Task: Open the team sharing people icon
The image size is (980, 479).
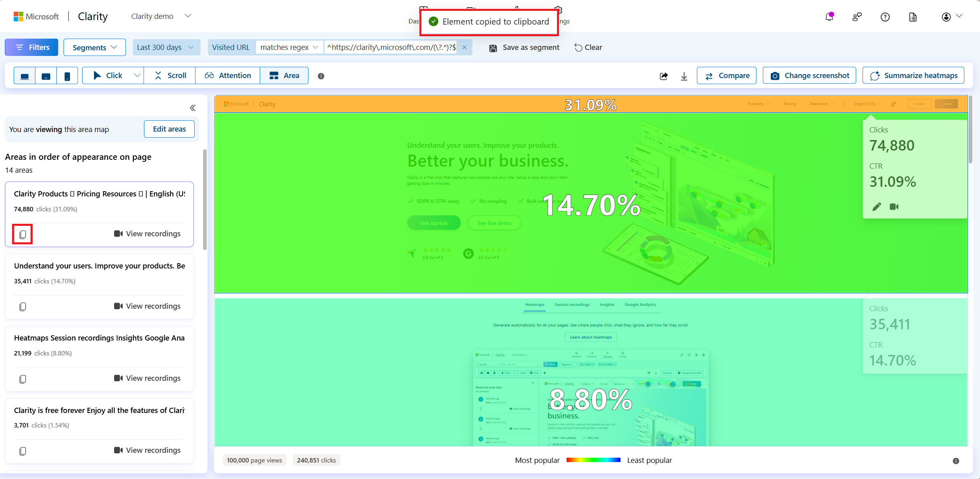Action: pos(857,17)
